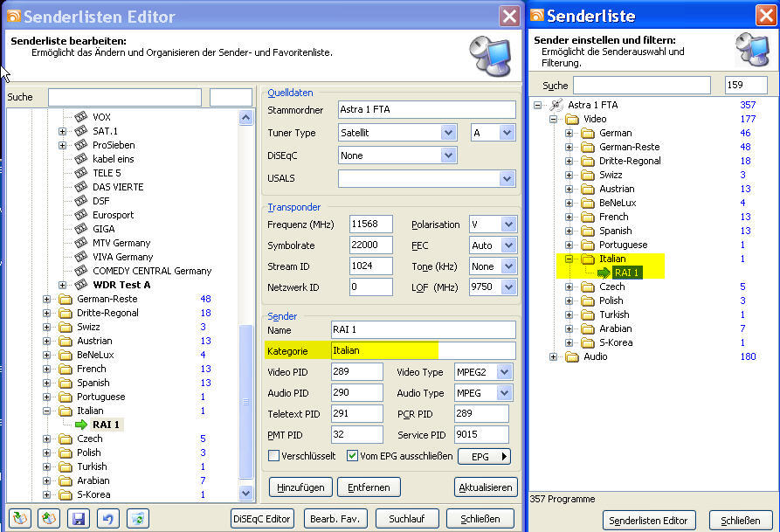Open the Polarisation dropdown
Viewport: 780px width, 532px height.
tap(507, 225)
